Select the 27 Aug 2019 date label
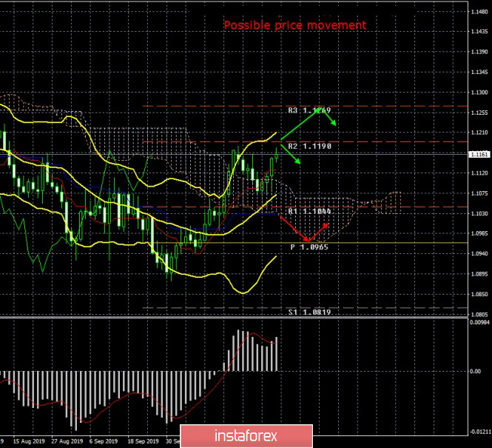Image resolution: width=492 pixels, height=448 pixels. (67, 441)
